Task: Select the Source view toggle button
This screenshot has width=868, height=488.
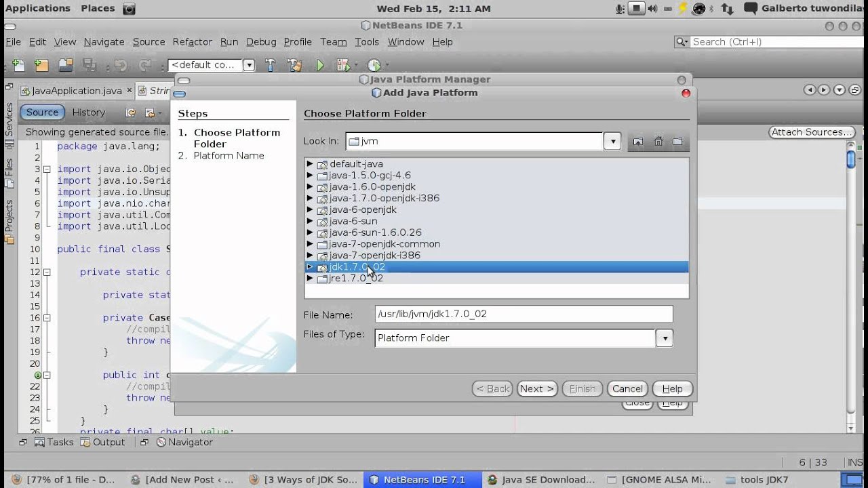Action: click(42, 113)
